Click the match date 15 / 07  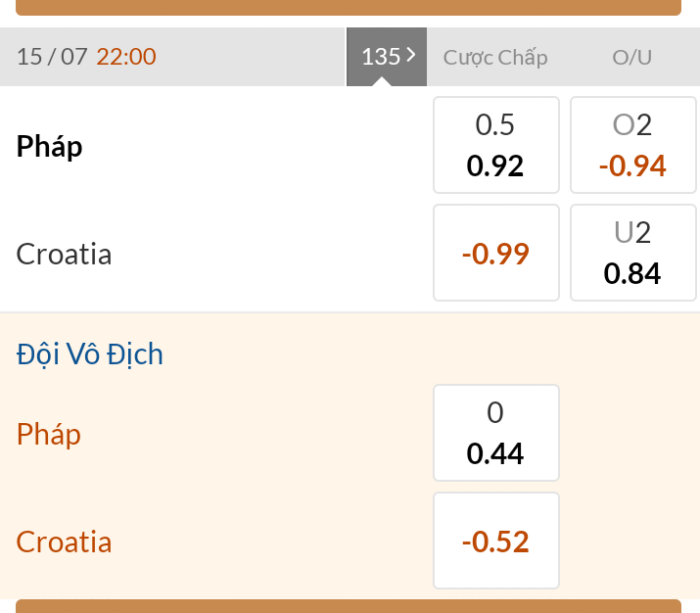(x=52, y=57)
